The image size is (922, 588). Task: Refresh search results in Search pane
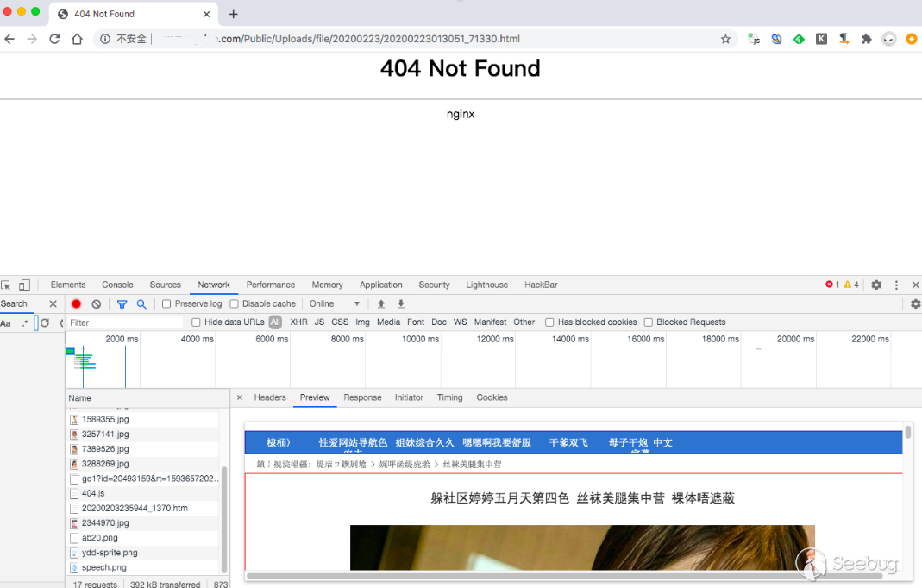click(45, 322)
